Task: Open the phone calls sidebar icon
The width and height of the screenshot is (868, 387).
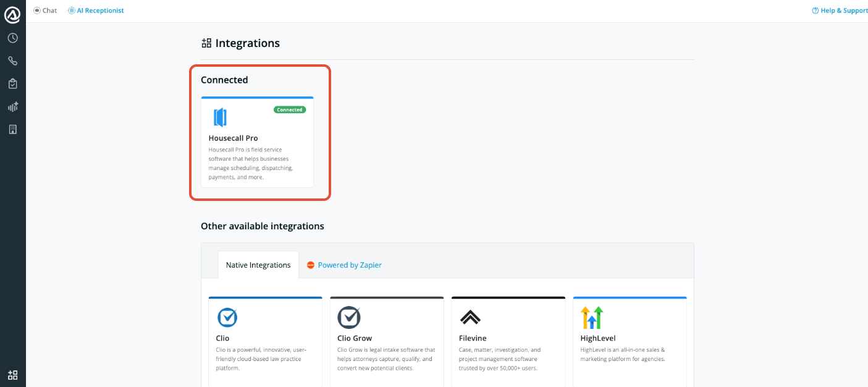Action: pos(12,61)
